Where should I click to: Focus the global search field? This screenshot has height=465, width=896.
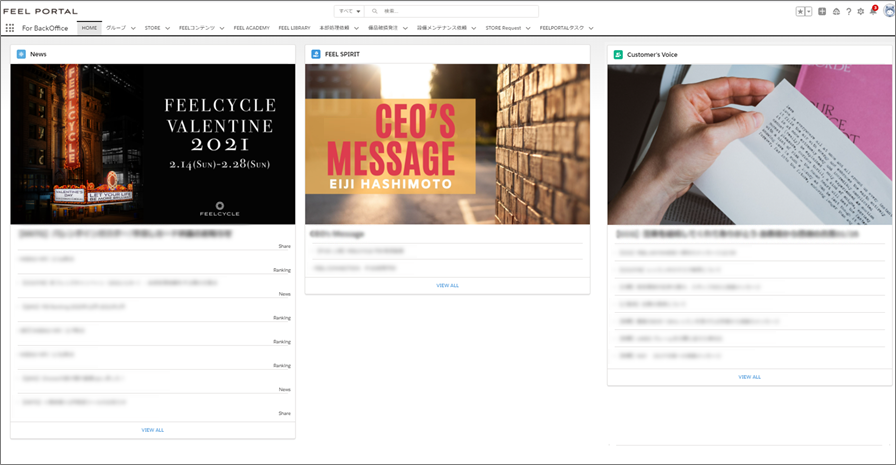pyautogui.click(x=451, y=11)
